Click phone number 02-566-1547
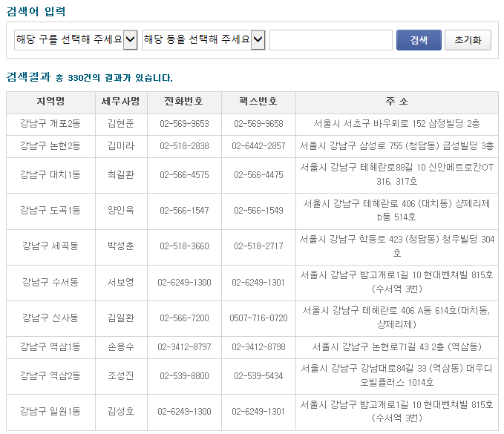Screen dimensions: 504x434 (184, 211)
